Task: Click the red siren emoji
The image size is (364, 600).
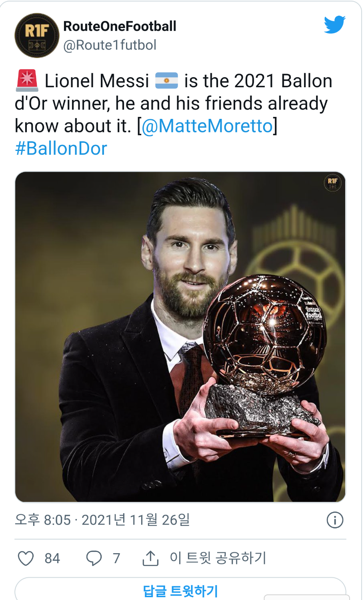Action: 27,80
